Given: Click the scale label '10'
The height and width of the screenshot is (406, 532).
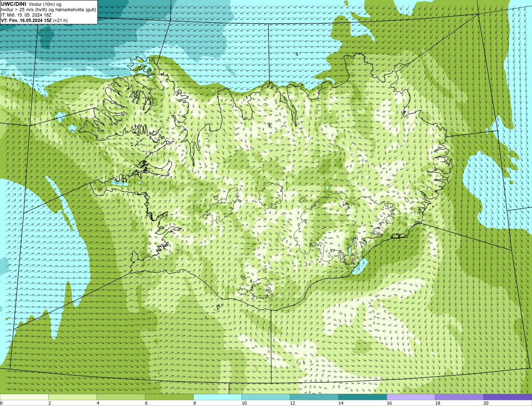Looking at the screenshot, I should click(244, 403).
